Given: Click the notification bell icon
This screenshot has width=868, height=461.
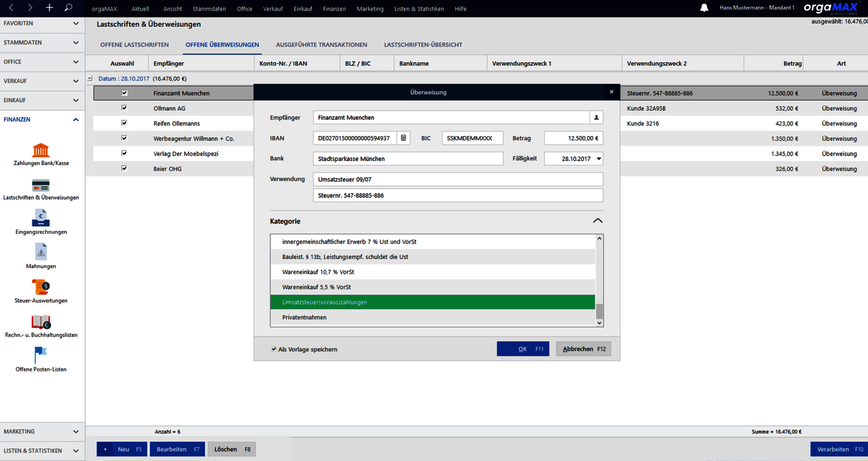Looking at the screenshot, I should pos(704,8).
